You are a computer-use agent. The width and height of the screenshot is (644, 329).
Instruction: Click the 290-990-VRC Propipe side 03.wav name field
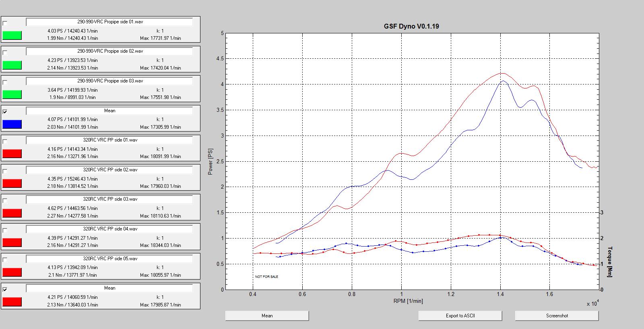point(109,81)
